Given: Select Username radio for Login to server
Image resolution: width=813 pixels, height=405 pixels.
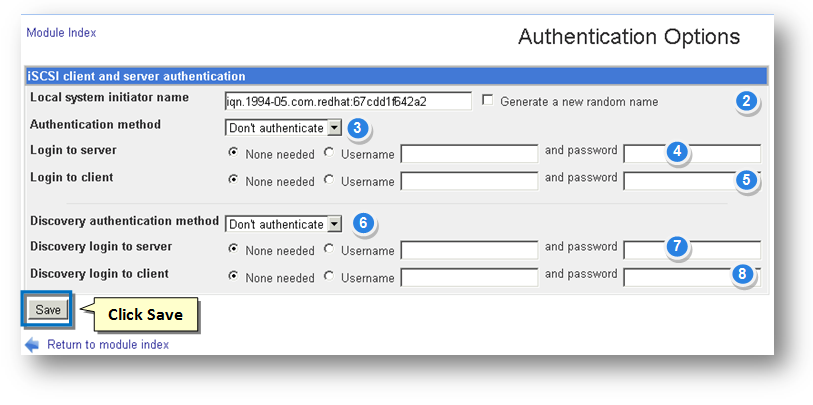Looking at the screenshot, I should [x=329, y=153].
